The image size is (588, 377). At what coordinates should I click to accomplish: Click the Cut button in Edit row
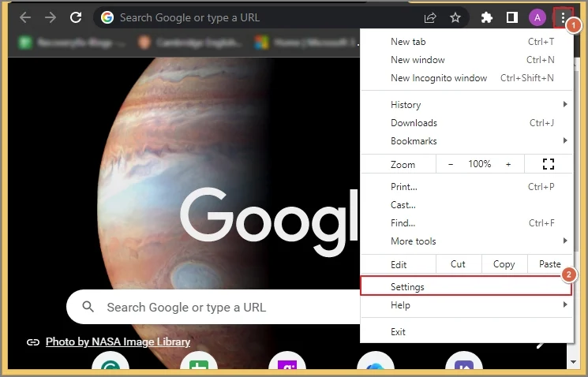[459, 264]
